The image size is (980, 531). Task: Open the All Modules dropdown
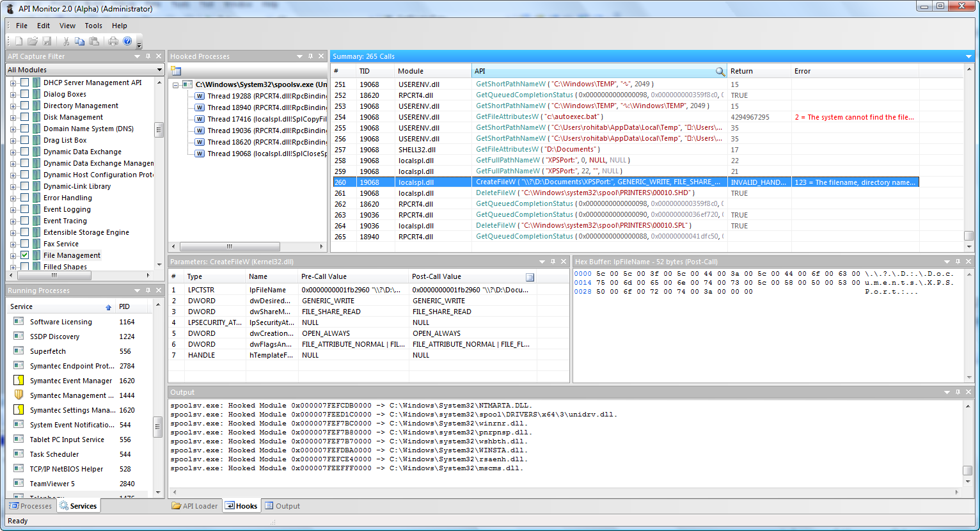pyautogui.click(x=159, y=70)
